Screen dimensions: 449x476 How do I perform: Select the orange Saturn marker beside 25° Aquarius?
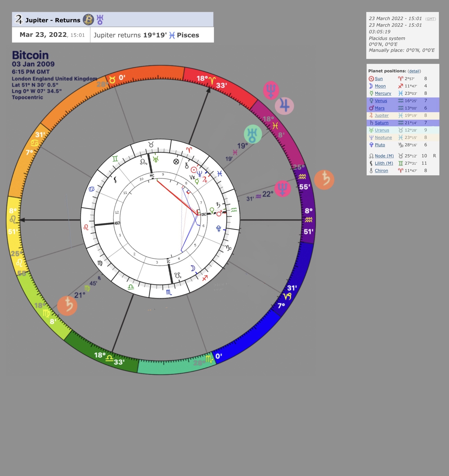tap(324, 180)
